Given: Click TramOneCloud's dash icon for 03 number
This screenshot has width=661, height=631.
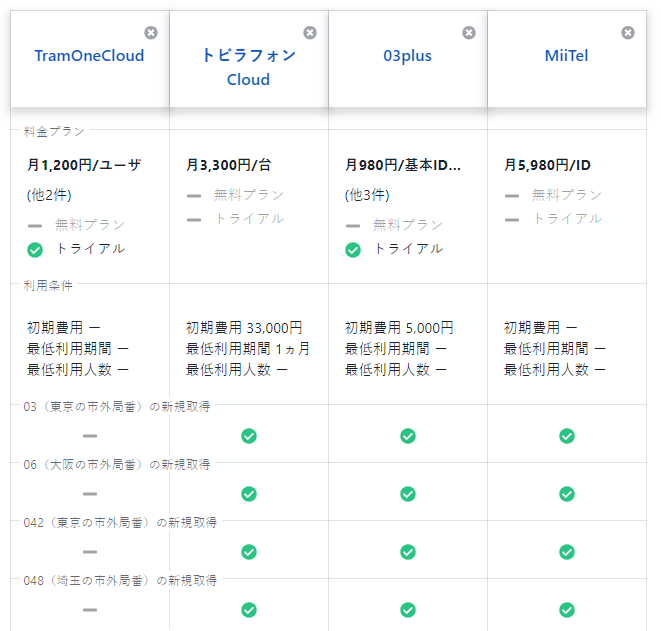Looking at the screenshot, I should pyautogui.click(x=90, y=436).
